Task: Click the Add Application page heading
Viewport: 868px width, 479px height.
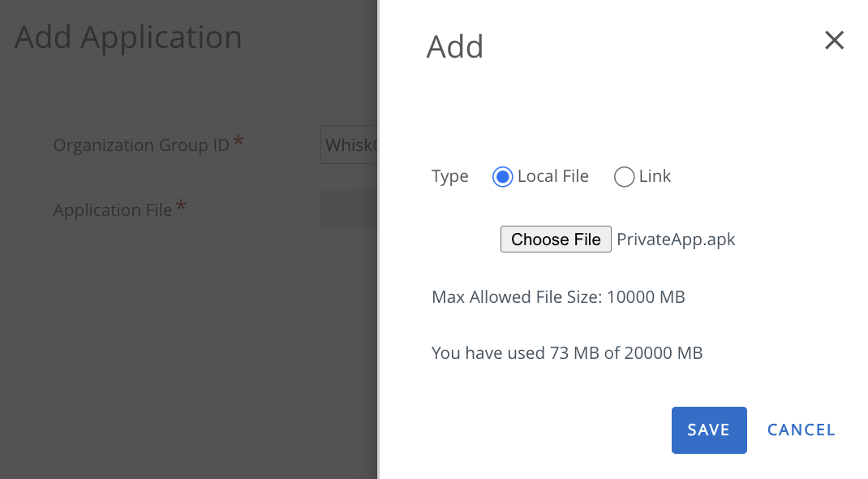Action: (x=127, y=37)
